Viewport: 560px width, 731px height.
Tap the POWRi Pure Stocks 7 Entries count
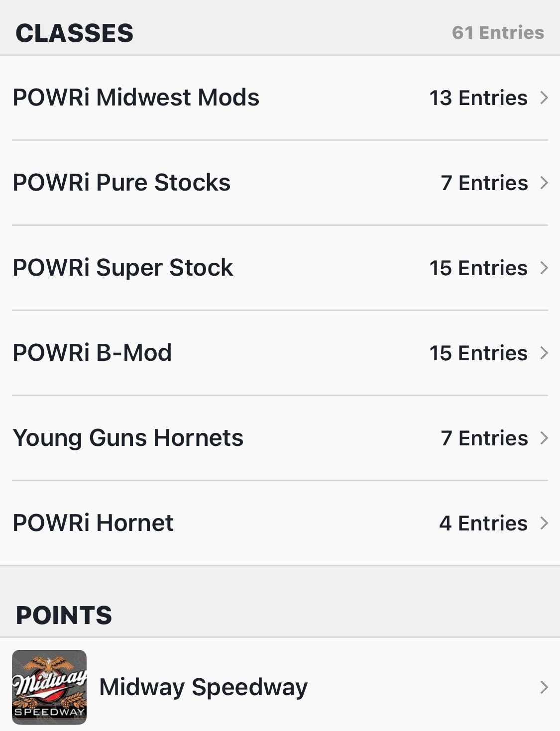(484, 183)
